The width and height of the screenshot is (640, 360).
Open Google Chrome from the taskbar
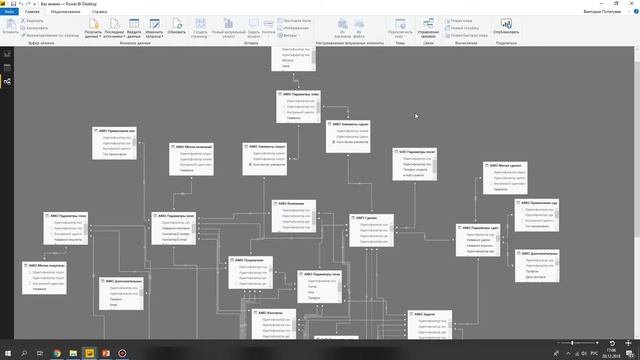(57, 353)
